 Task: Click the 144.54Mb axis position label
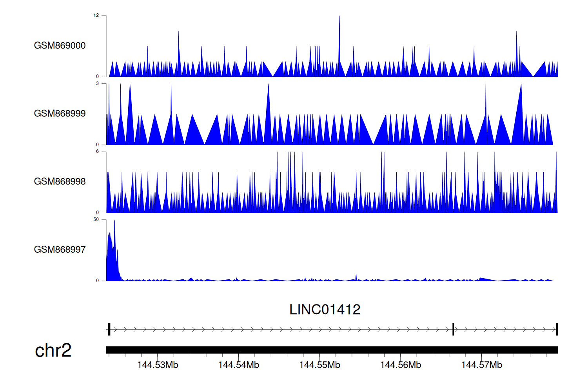coord(238,365)
